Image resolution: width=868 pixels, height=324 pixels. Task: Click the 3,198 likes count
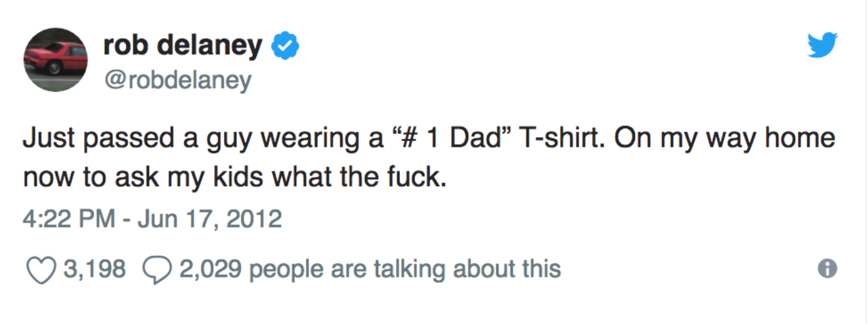tap(93, 269)
